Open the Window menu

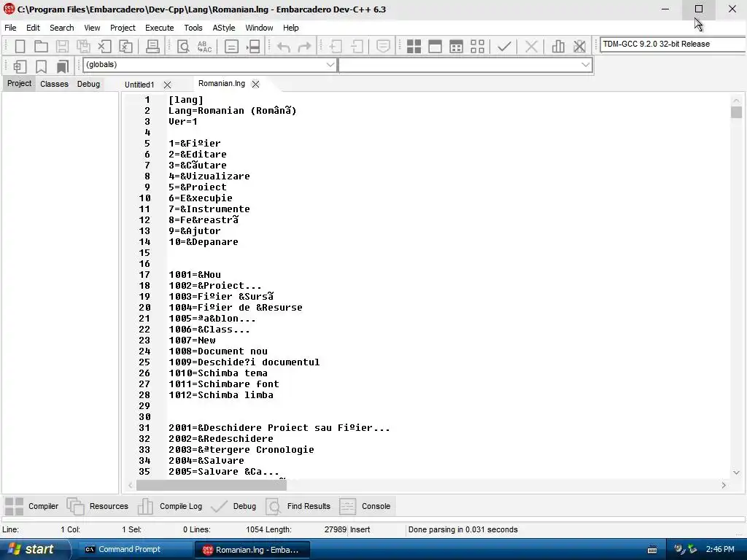(x=259, y=28)
